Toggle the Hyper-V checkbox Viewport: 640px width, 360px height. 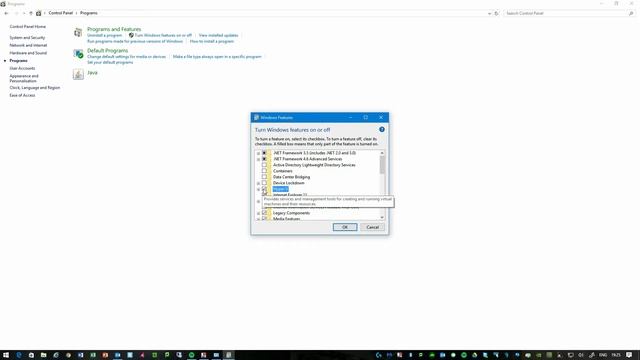(x=264, y=189)
